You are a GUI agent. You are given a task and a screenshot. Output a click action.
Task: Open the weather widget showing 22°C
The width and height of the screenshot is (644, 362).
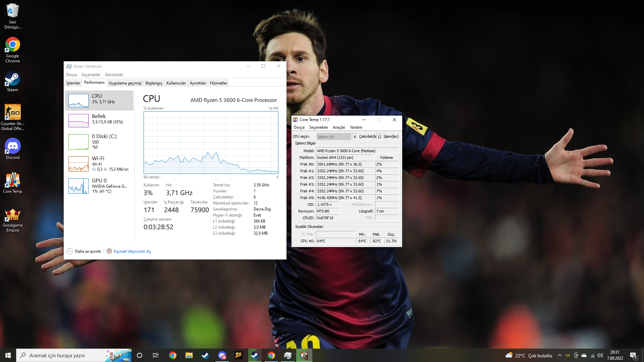(x=529, y=355)
